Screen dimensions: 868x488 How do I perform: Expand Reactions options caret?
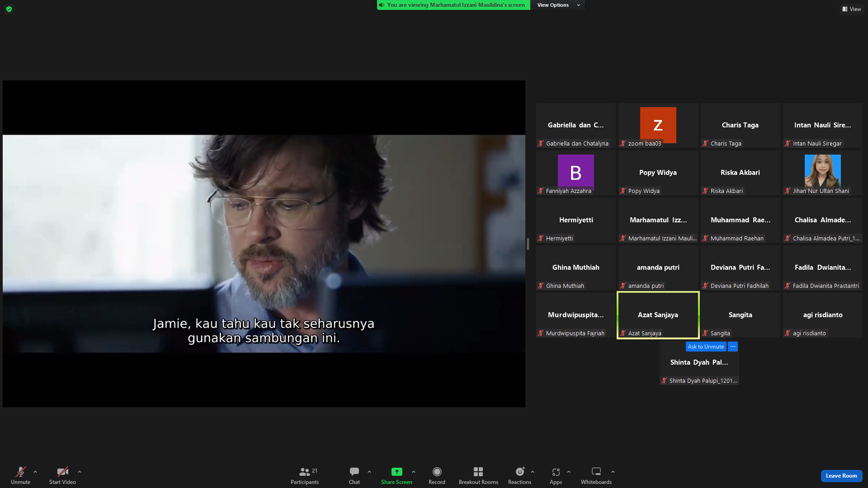point(533,472)
